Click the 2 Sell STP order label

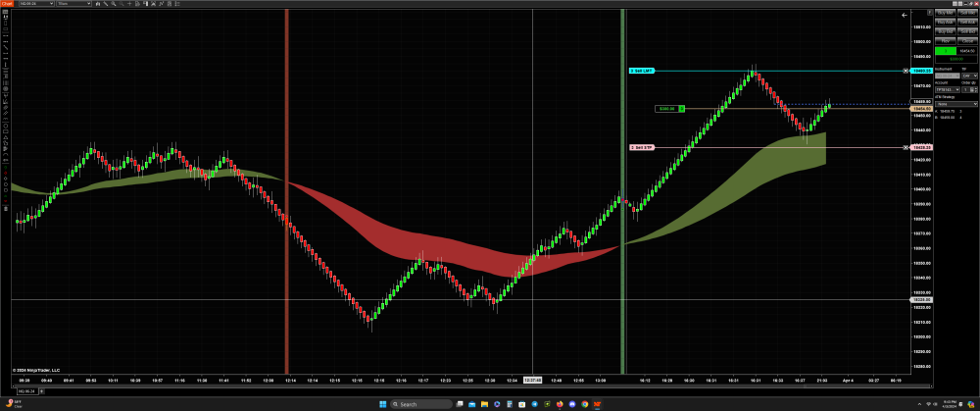(x=641, y=147)
